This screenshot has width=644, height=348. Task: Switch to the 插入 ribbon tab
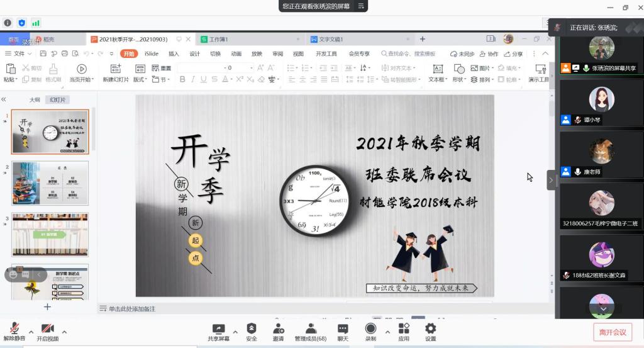pos(174,54)
